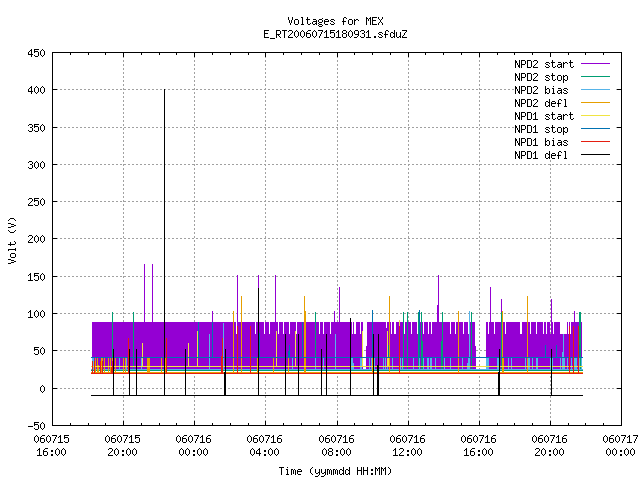Click the 'NPD1 bias' legend label
640x480 pixels.
(x=541, y=142)
